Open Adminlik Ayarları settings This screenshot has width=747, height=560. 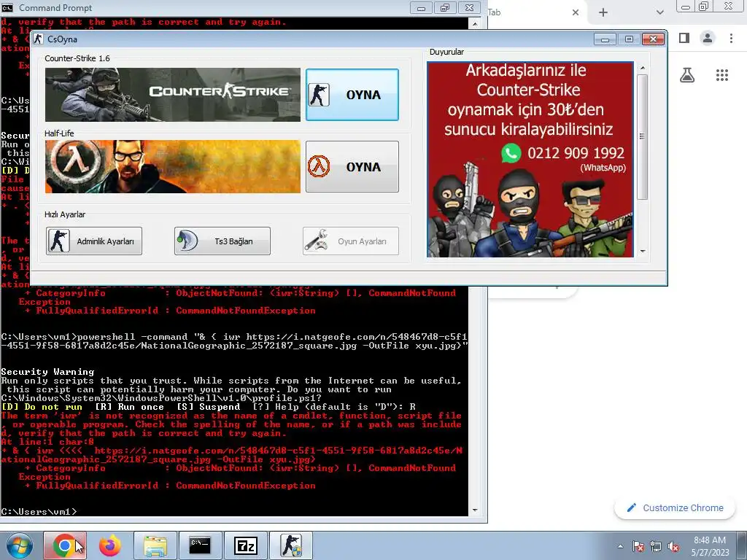point(94,241)
